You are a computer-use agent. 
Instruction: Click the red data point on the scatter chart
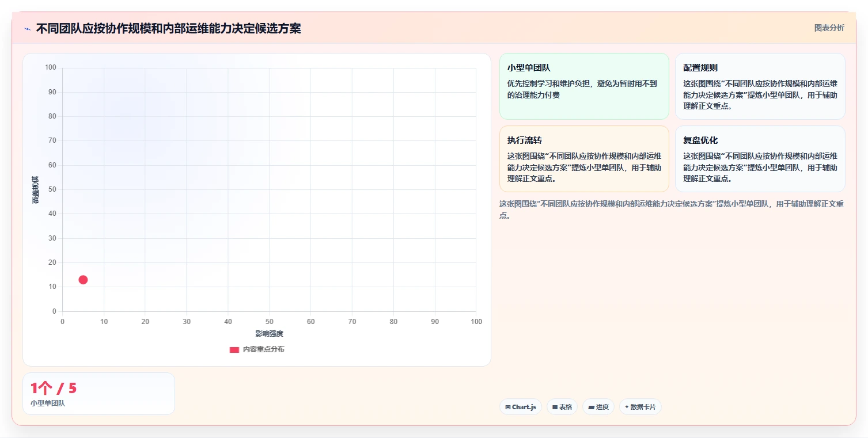point(83,280)
